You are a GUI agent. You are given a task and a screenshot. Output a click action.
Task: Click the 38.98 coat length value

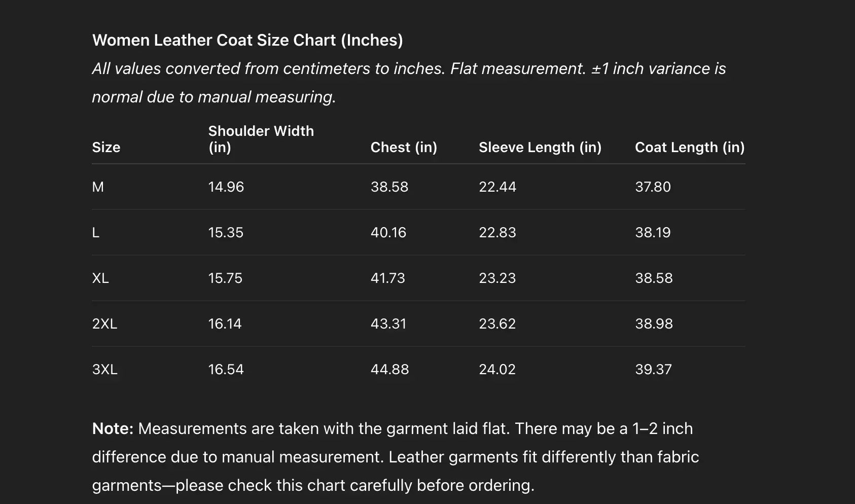[654, 323]
